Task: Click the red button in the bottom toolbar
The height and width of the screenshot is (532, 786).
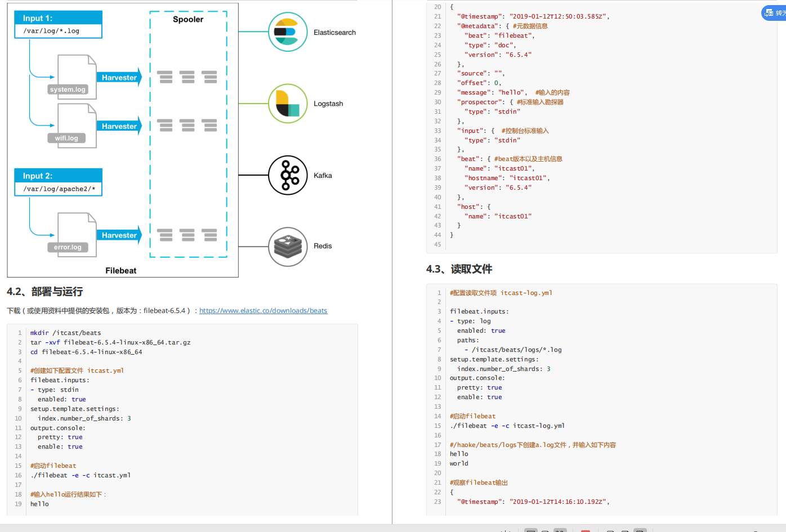Action: tap(586, 530)
